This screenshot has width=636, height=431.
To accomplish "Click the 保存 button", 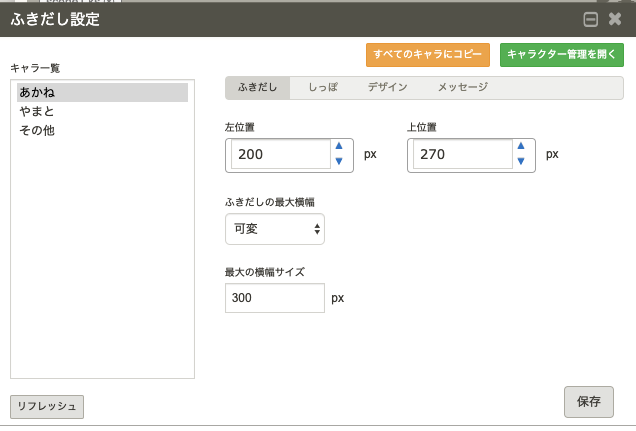I will pos(588,402).
